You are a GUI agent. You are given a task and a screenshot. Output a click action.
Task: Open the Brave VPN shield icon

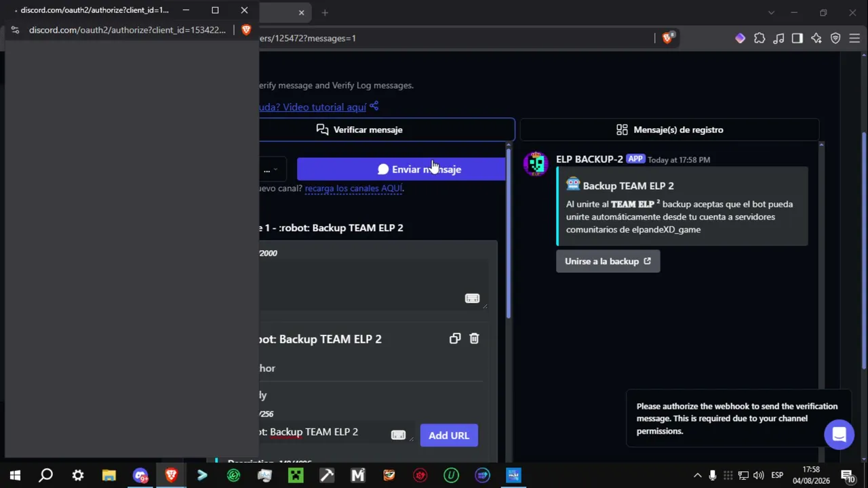[x=835, y=39]
